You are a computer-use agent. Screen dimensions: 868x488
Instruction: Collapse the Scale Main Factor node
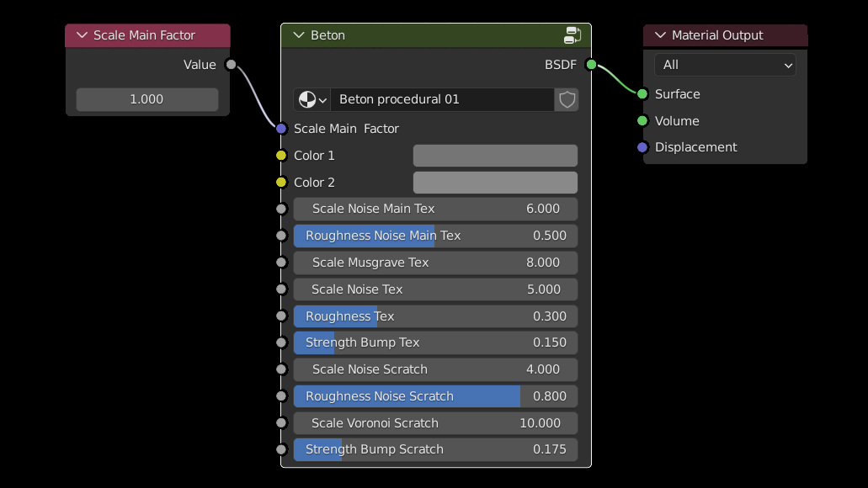coord(82,35)
